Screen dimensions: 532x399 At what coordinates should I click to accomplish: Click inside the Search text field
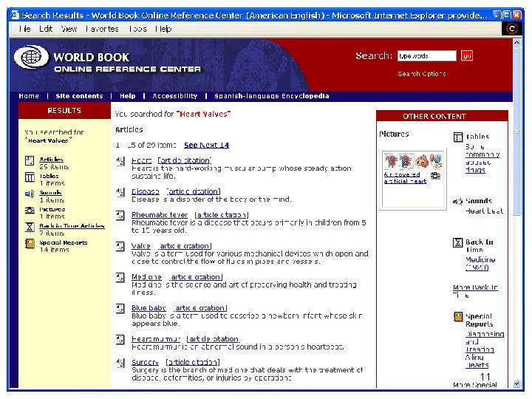[x=427, y=55]
